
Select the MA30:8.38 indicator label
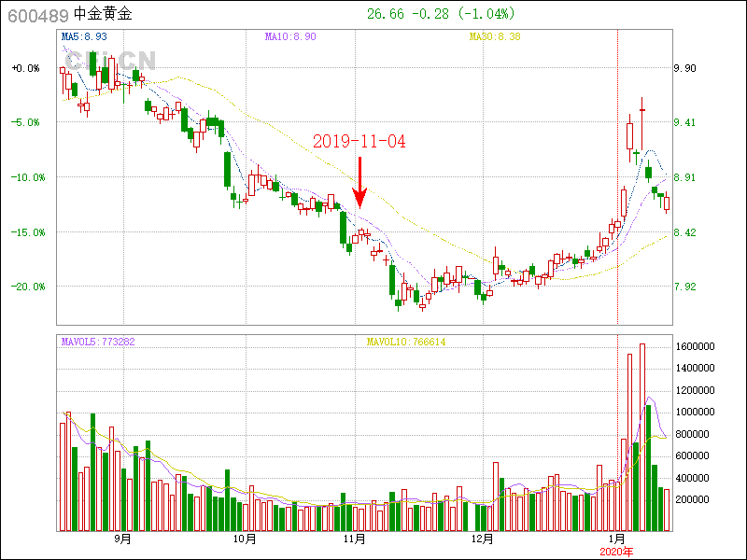[495, 36]
